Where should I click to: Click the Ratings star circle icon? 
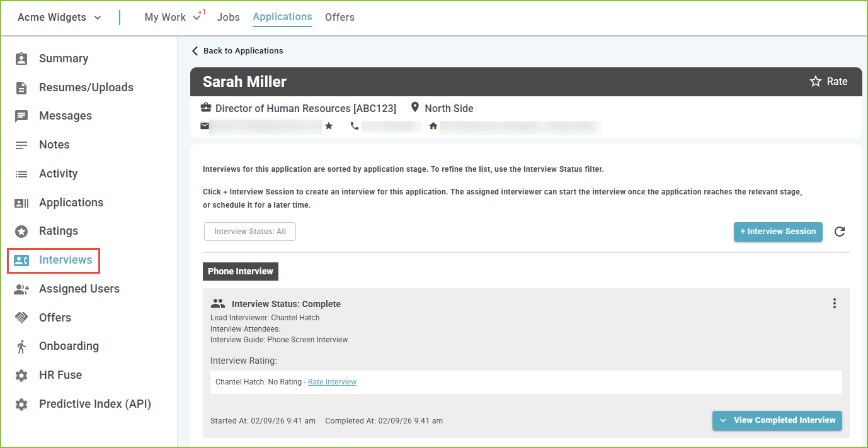click(21, 231)
